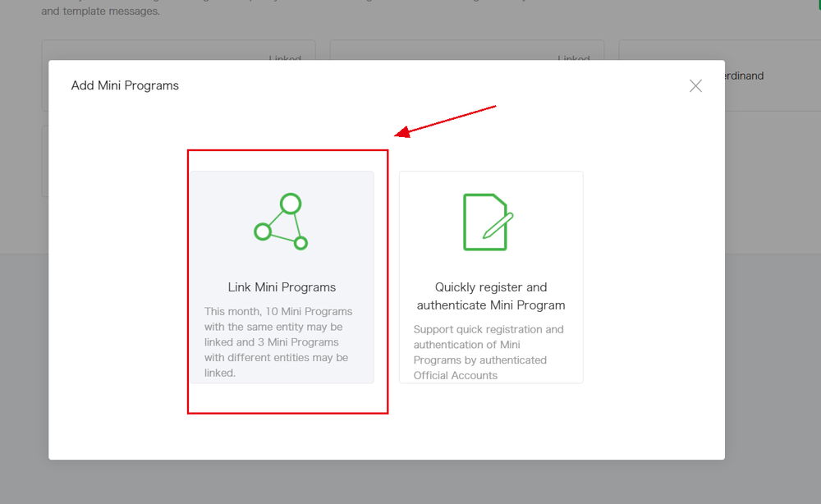The height and width of the screenshot is (504, 821).
Task: Click the document-with-pen register icon
Action: [x=488, y=222]
